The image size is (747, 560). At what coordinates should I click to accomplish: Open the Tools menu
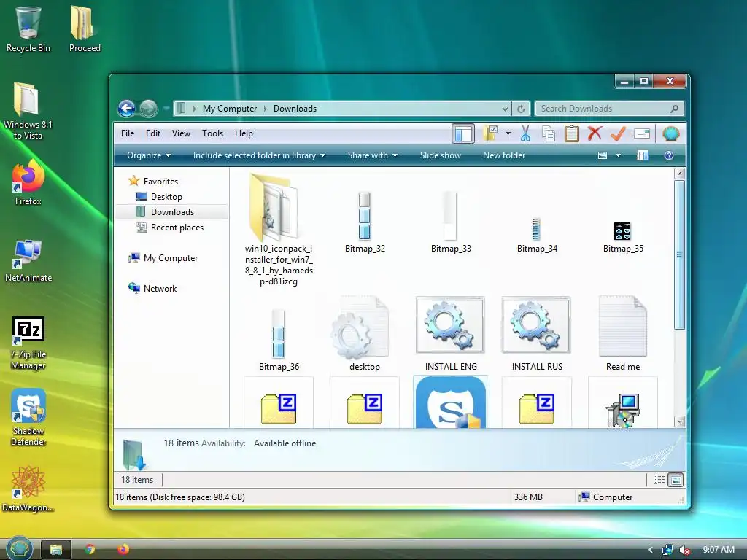212,133
